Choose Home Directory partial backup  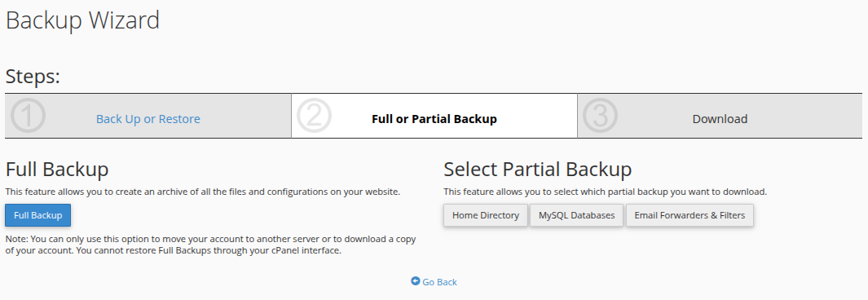[486, 215]
